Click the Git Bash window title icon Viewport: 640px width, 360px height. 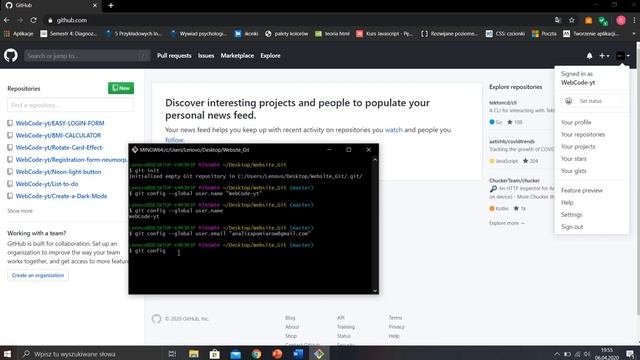[x=135, y=150]
